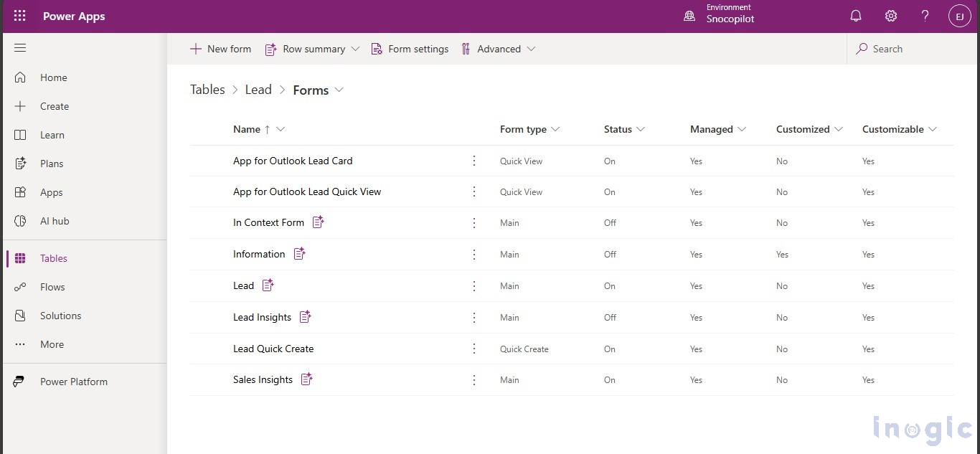The image size is (980, 454).
Task: Click the Tables grid icon
Action: [x=20, y=258]
